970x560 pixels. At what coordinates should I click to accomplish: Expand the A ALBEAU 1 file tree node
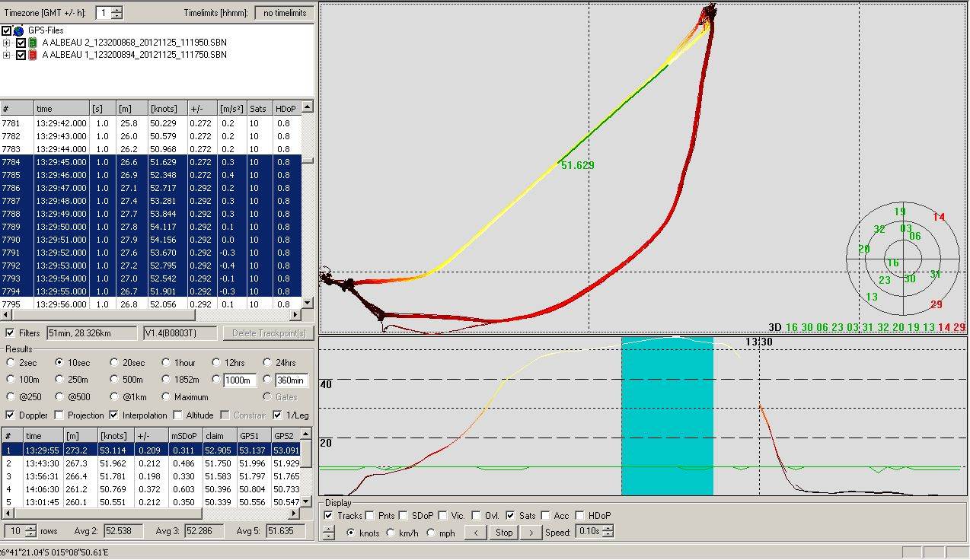[x=7, y=55]
